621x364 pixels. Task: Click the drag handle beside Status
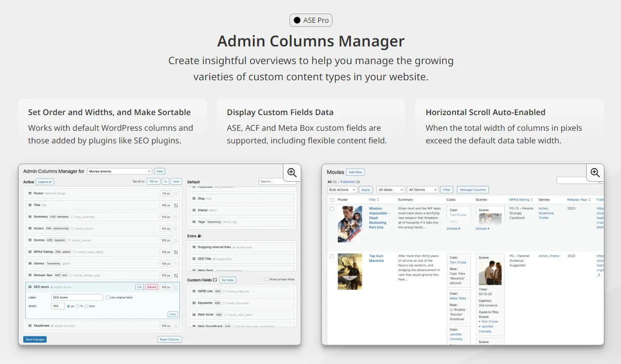coord(194,210)
